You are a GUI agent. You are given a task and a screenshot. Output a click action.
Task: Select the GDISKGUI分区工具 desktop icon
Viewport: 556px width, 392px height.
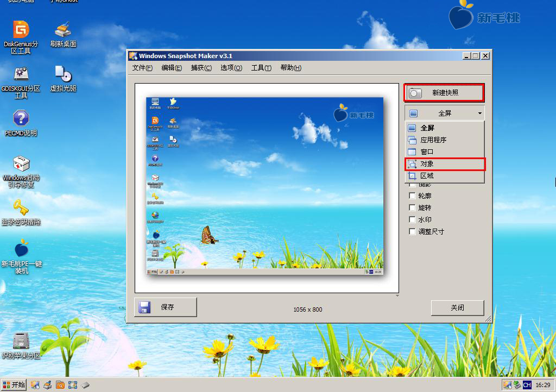(x=21, y=82)
